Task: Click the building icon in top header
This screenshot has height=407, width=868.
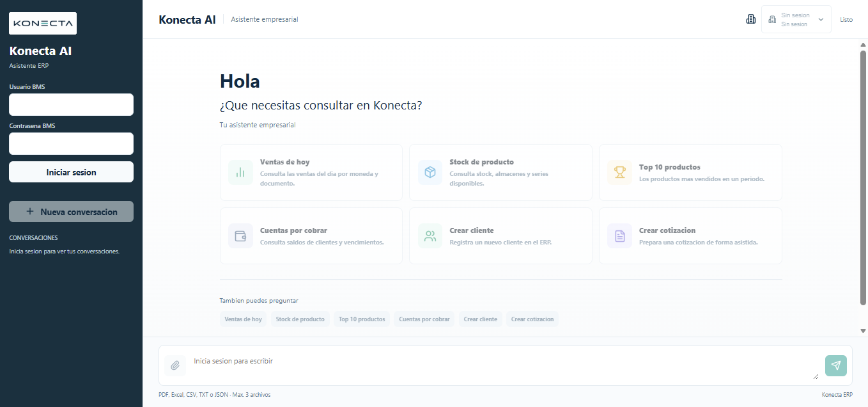Action: click(x=751, y=19)
